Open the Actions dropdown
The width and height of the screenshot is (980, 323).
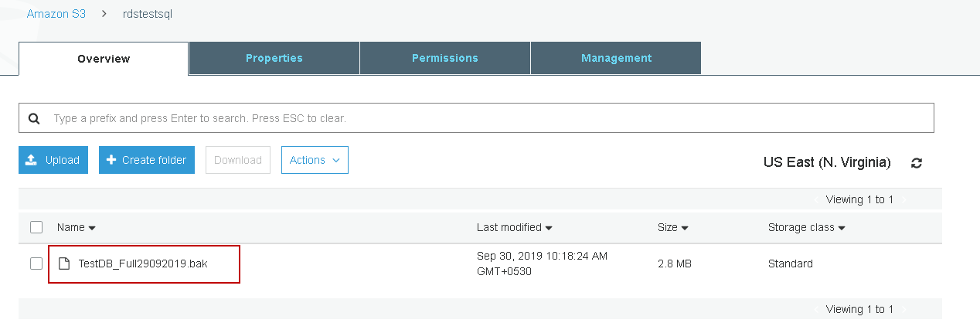pos(315,160)
